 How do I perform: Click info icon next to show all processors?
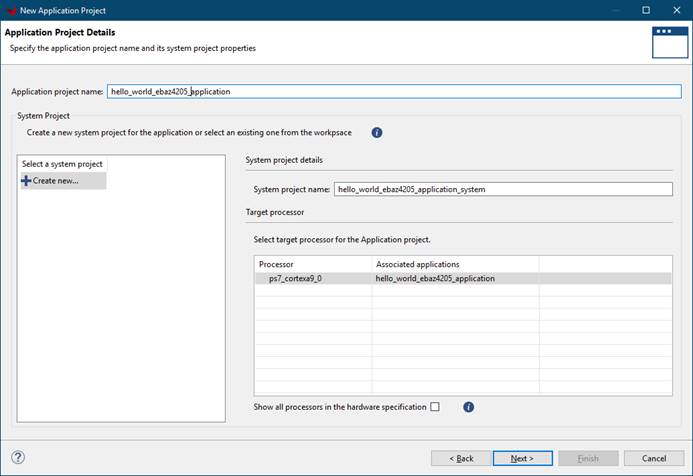(x=468, y=407)
